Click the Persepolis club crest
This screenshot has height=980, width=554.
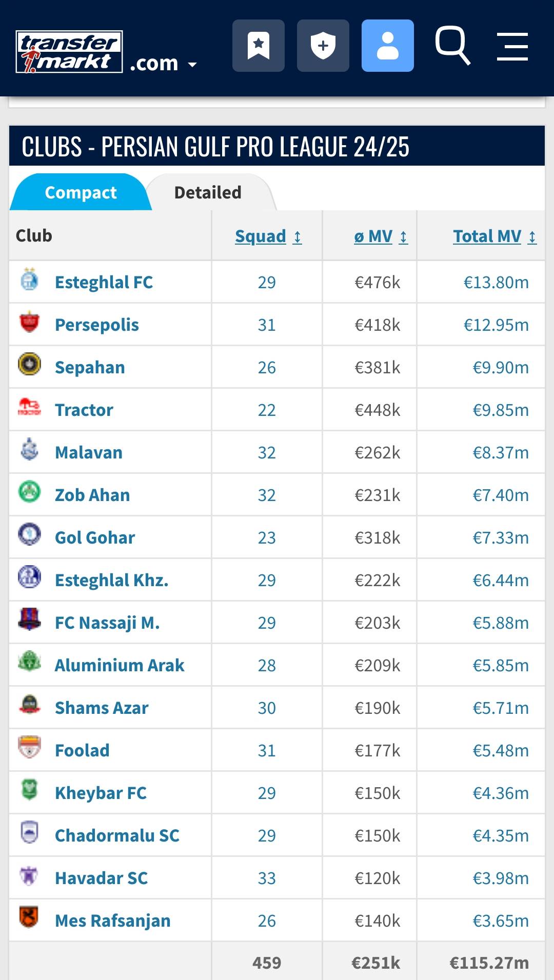[x=29, y=323]
